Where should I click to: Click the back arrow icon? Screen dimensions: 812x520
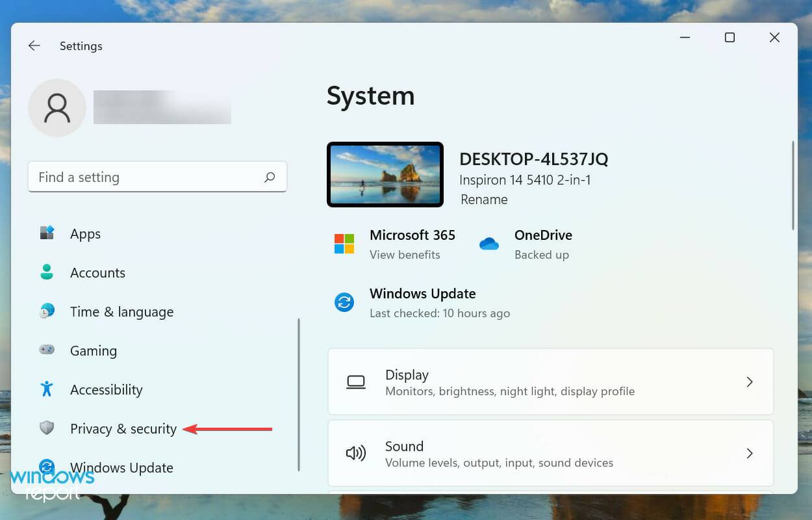[x=34, y=45]
